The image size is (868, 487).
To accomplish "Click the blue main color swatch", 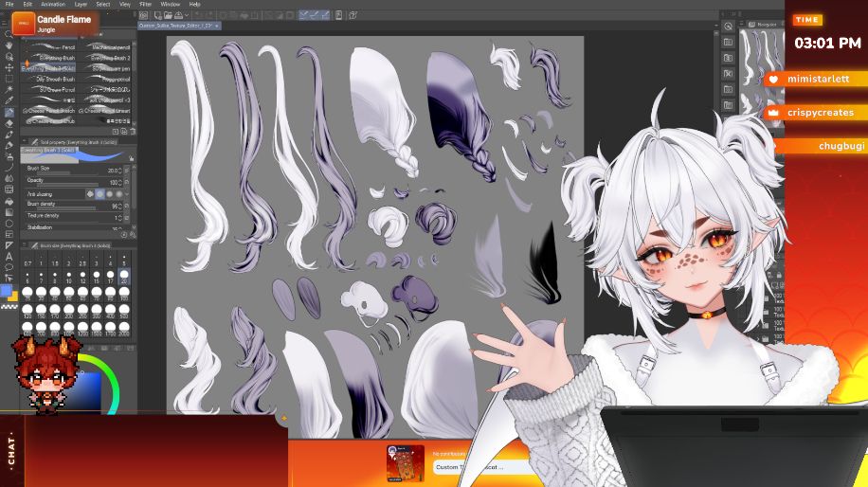I will (6, 291).
